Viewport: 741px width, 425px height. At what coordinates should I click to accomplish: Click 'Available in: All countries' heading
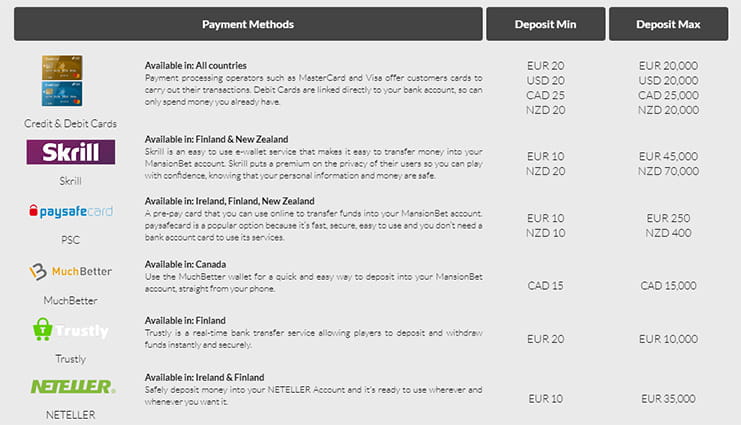point(196,66)
